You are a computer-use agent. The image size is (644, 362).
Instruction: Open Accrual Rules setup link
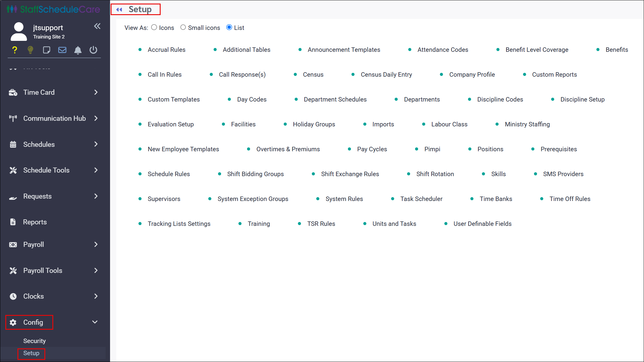pos(167,50)
